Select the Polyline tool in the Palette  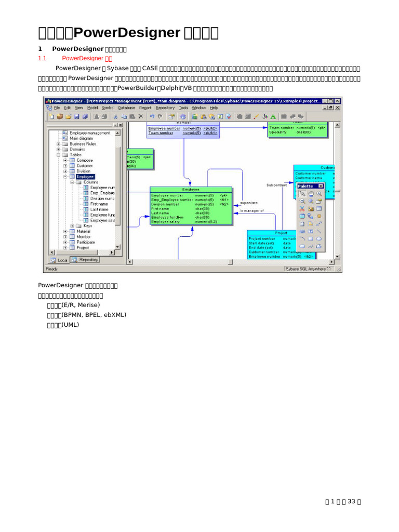[311, 246]
